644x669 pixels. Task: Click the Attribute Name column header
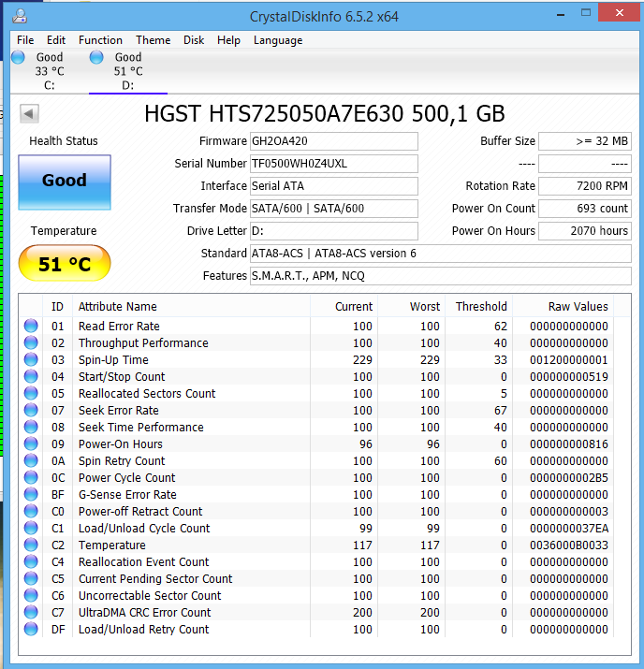pos(191,306)
